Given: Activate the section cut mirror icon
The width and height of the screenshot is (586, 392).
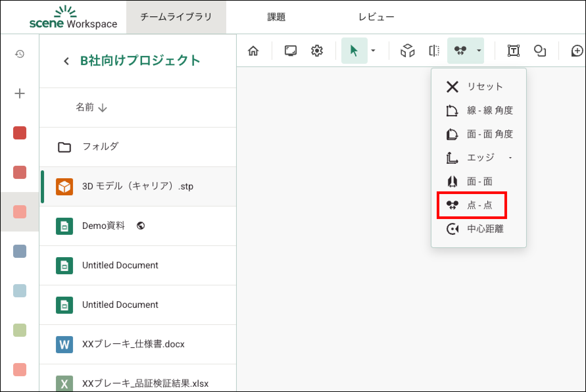Looking at the screenshot, I should (x=434, y=51).
